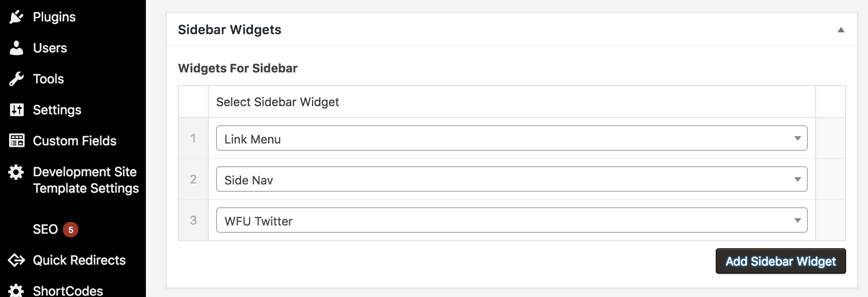Image resolution: width=868 pixels, height=297 pixels.
Task: Go to Custom Fields menu item
Action: (x=75, y=141)
